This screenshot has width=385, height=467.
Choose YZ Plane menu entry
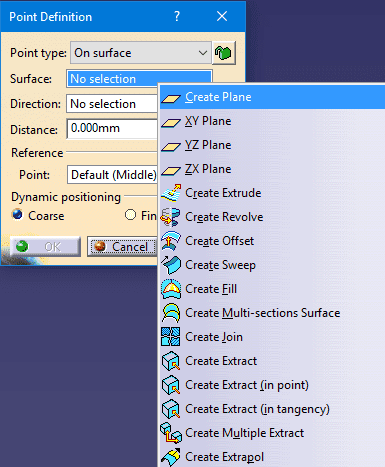tap(272, 145)
